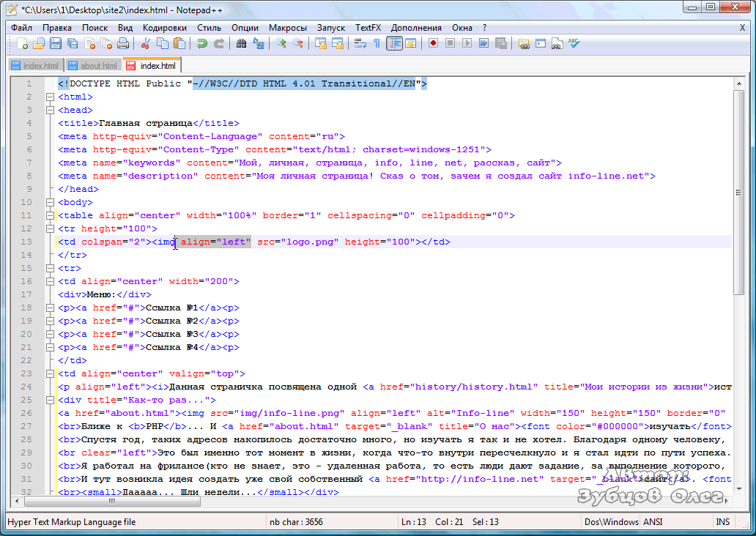Collapse the <div title> fold on line 25
The width and height of the screenshot is (756, 536).
tap(50, 400)
